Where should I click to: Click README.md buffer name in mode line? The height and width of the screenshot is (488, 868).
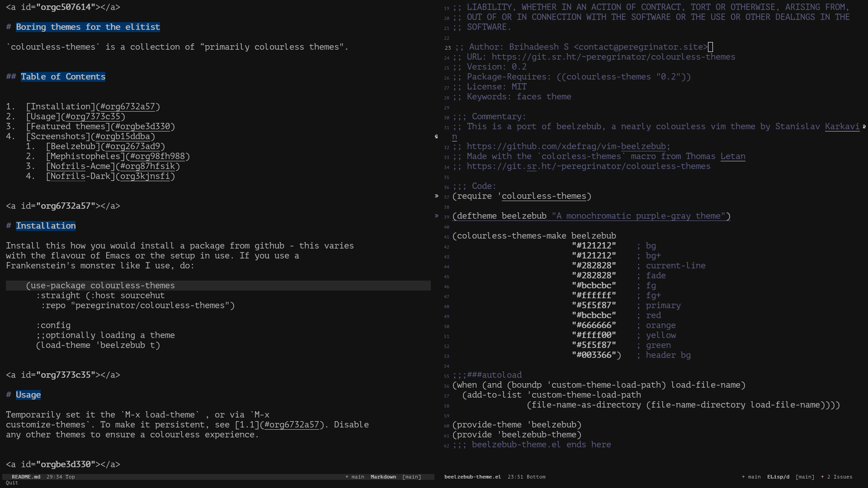(26, 477)
